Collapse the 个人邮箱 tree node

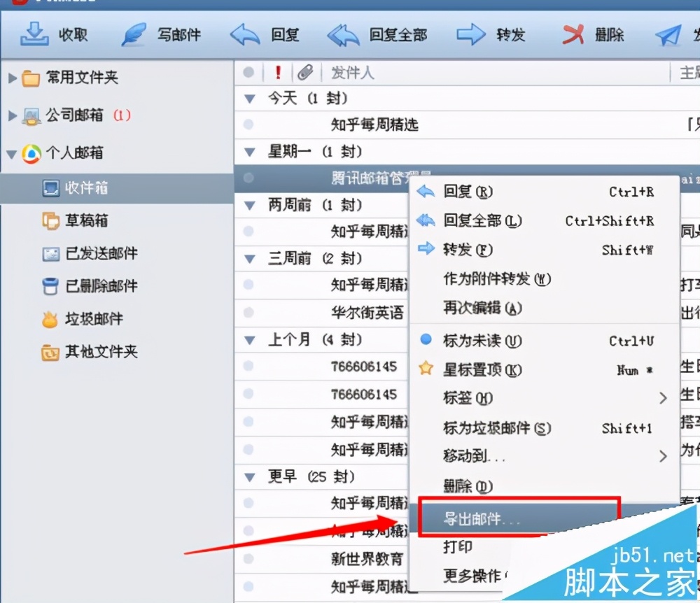[12, 155]
